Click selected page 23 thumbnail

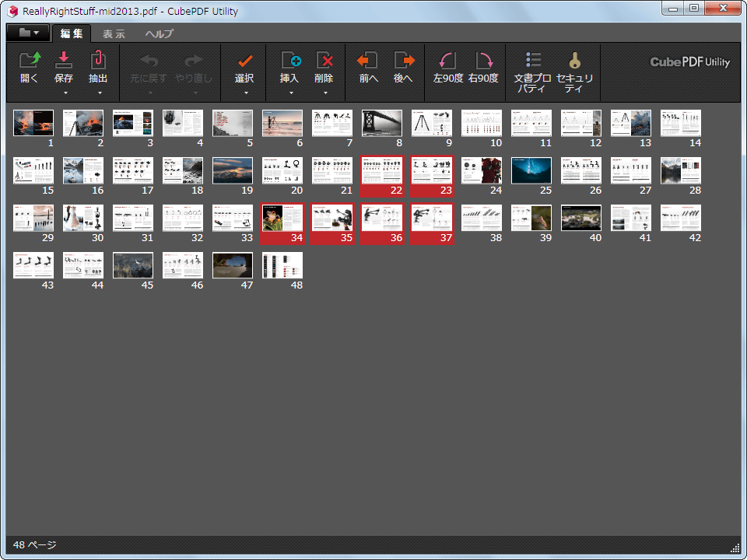pos(432,170)
